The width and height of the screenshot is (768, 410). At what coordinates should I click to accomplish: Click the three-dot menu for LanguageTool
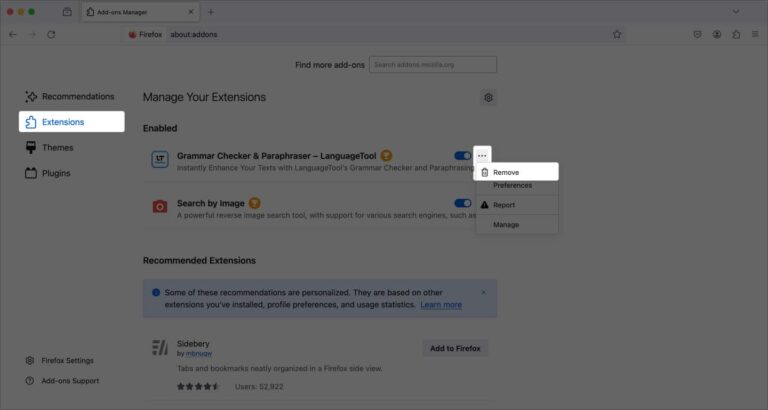(x=482, y=156)
